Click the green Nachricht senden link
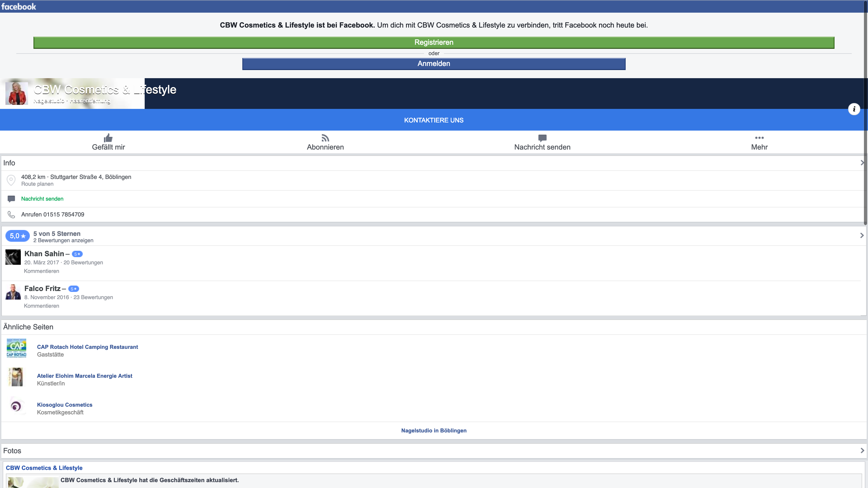The image size is (868, 488). pyautogui.click(x=42, y=199)
